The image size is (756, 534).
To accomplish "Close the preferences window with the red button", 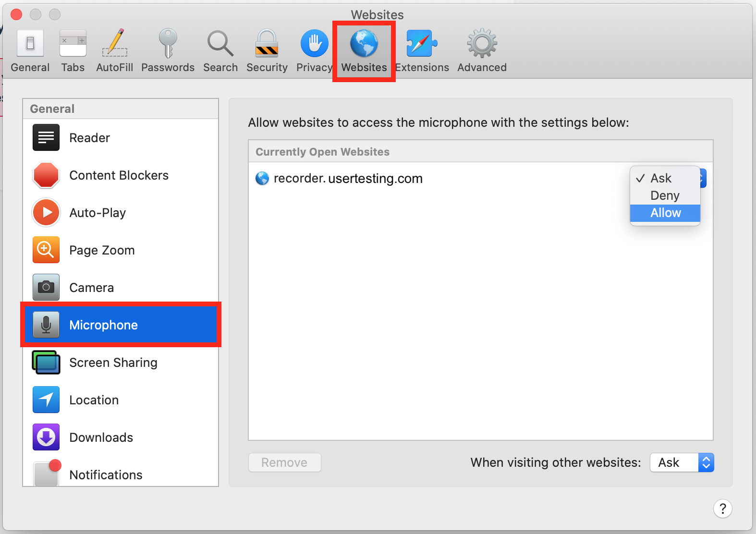I will pos(16,14).
